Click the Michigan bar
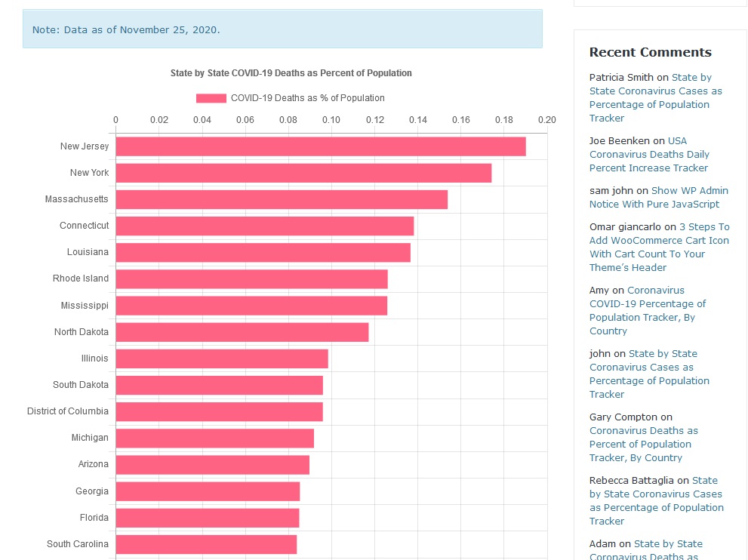Viewport: 748px width, 560px height. click(x=215, y=438)
